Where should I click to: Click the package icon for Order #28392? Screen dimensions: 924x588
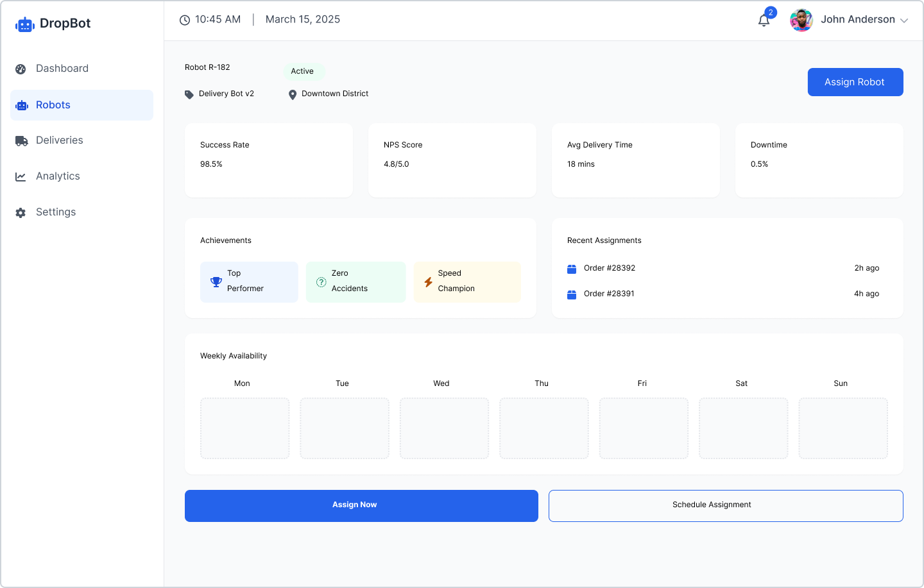coord(572,269)
